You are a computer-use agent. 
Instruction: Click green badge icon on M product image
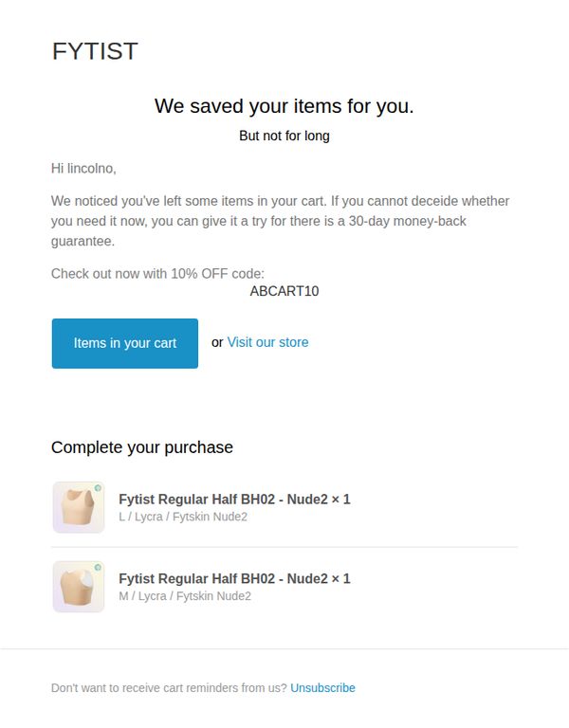98,568
